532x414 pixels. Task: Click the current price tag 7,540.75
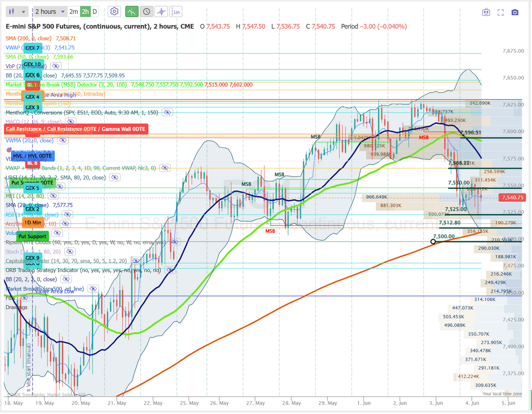[x=512, y=197]
